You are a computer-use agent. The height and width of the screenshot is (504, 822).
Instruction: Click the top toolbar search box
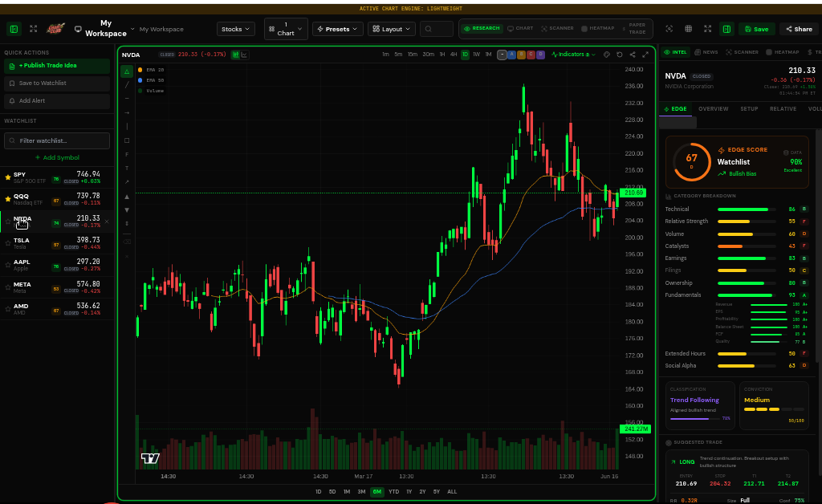pyautogui.click(x=436, y=30)
